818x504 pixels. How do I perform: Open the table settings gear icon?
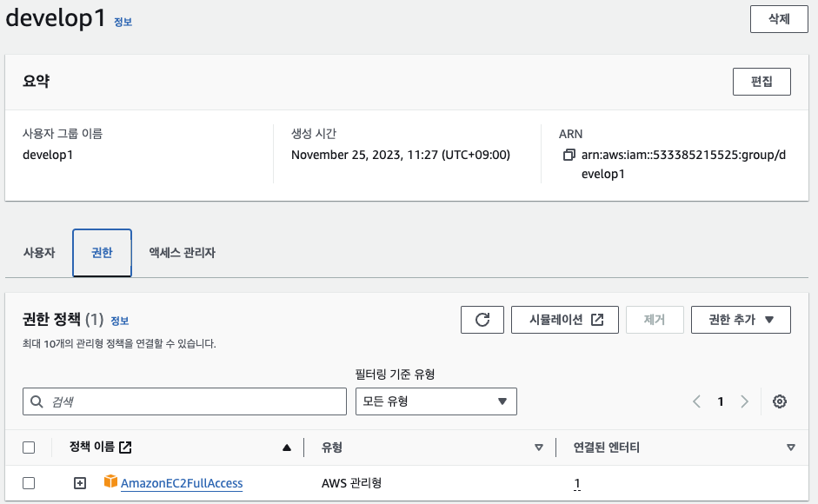780,401
